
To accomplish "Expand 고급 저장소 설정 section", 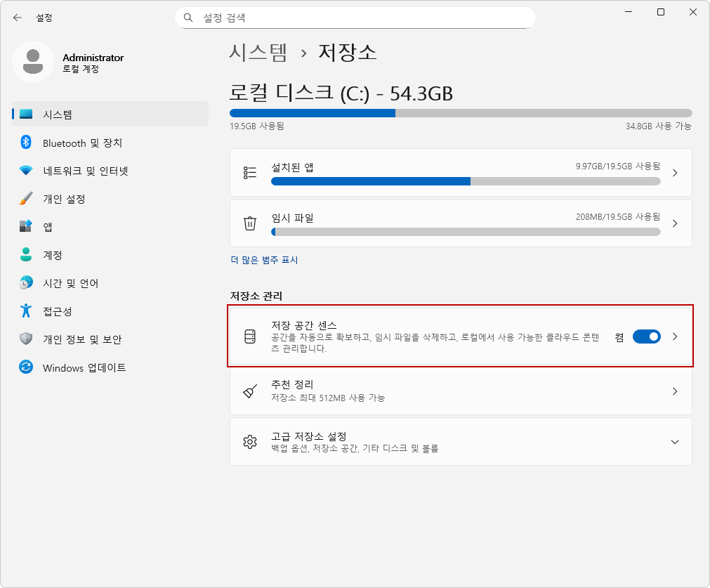I will point(675,442).
